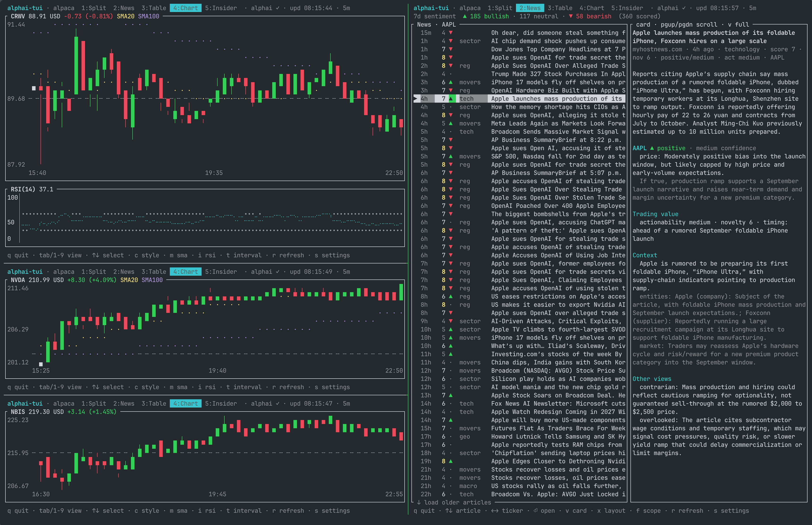The height and width of the screenshot is (525, 812).
Task: Click down arrow on 'AI-Driven Attacks' row
Action: pyautogui.click(x=451, y=321)
